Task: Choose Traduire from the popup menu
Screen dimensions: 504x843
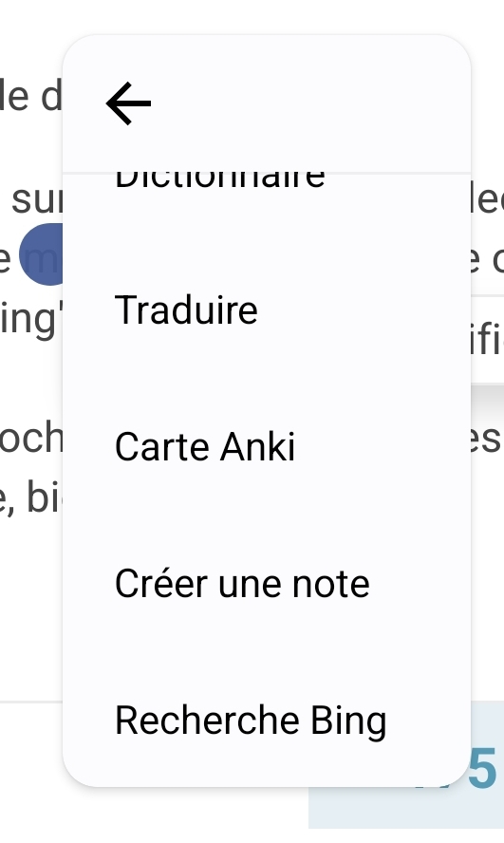Action: point(186,310)
